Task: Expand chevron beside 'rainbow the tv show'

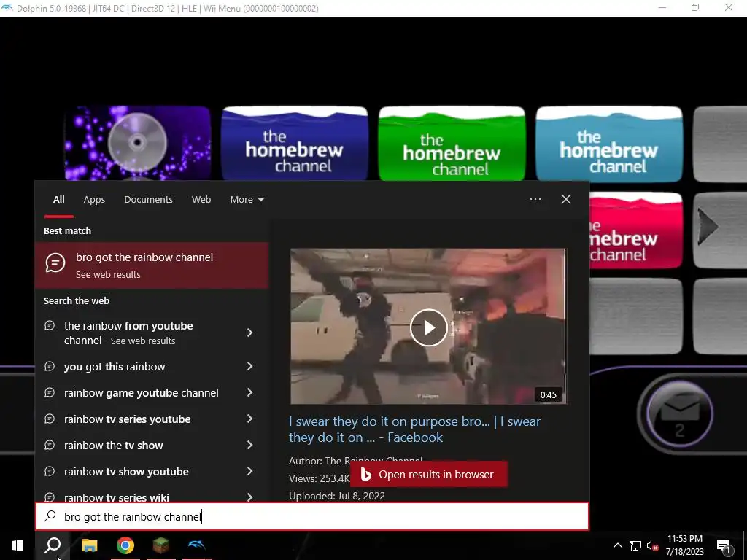Action: (x=249, y=445)
